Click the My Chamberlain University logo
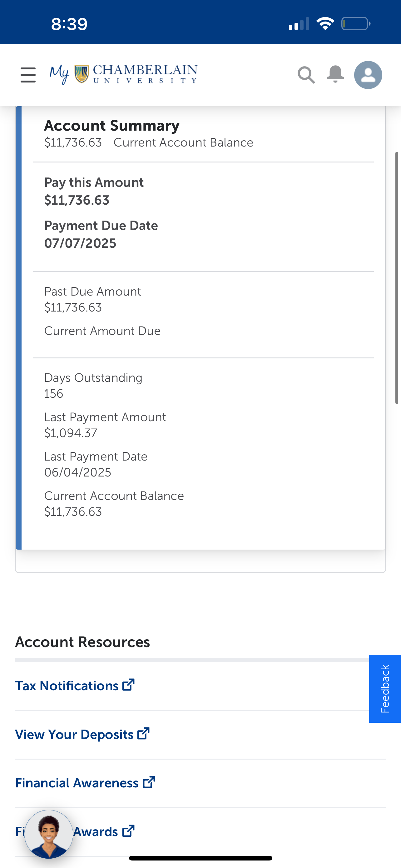 [124, 74]
